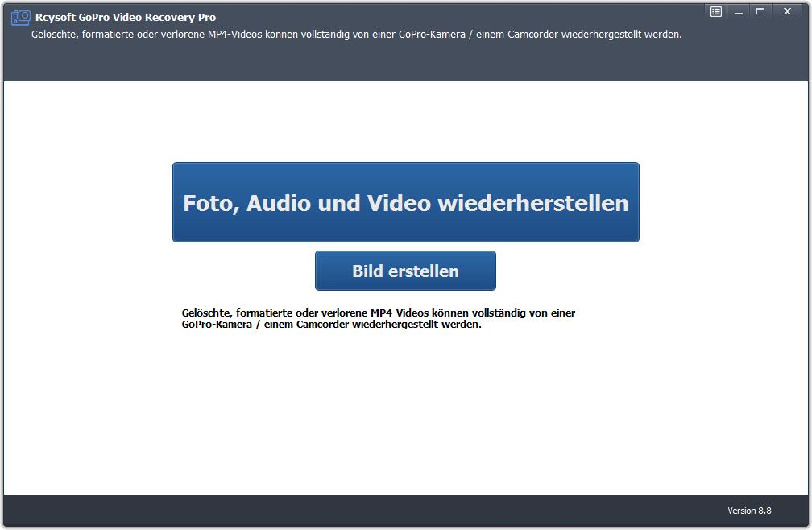Click the GoPro camera app icon
Image resolution: width=812 pixels, height=530 pixels.
[x=21, y=17]
